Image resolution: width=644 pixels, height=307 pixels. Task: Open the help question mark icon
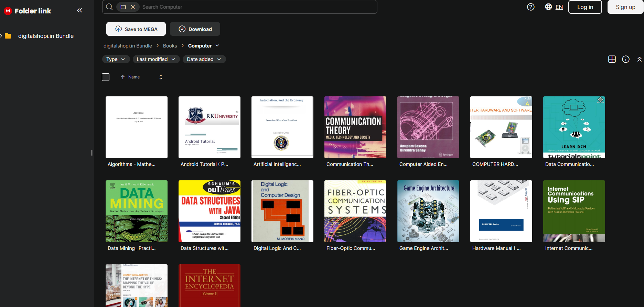coord(531,7)
